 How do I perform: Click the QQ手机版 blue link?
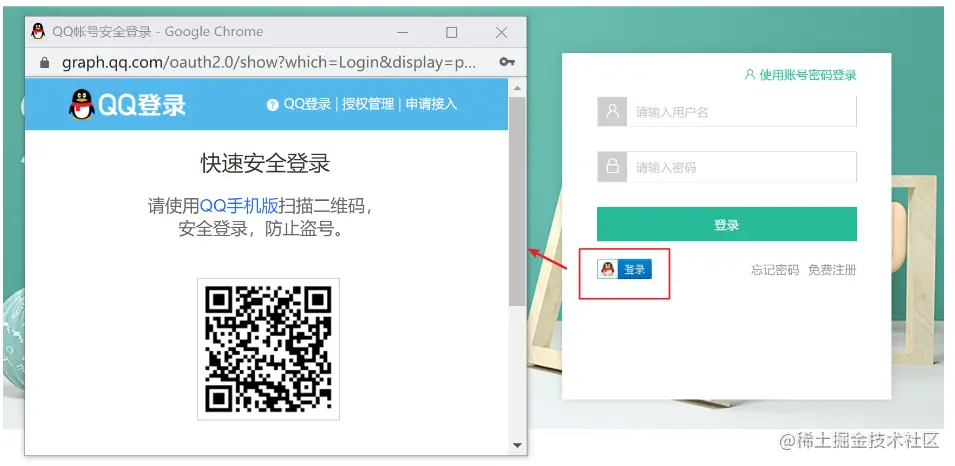[239, 206]
